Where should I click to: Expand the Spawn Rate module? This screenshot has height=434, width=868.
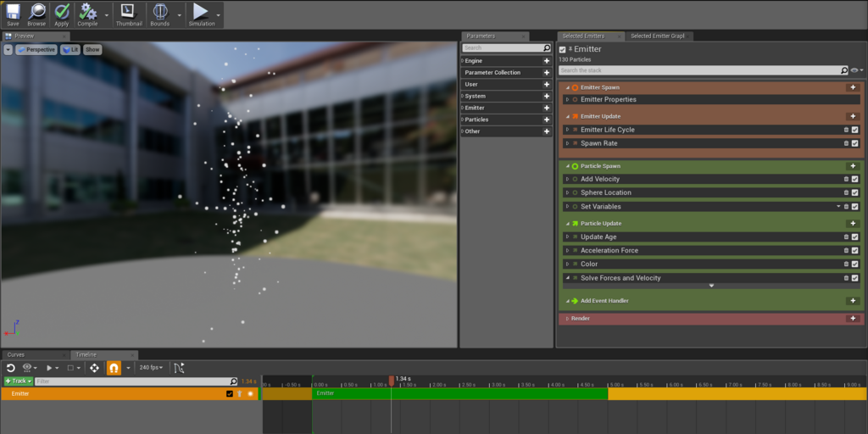pos(567,143)
